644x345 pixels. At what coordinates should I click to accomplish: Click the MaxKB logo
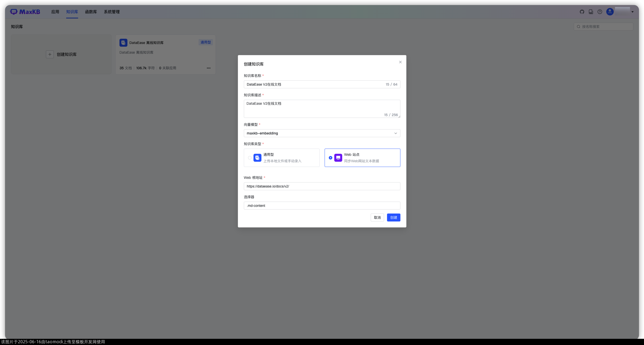pyautogui.click(x=25, y=12)
